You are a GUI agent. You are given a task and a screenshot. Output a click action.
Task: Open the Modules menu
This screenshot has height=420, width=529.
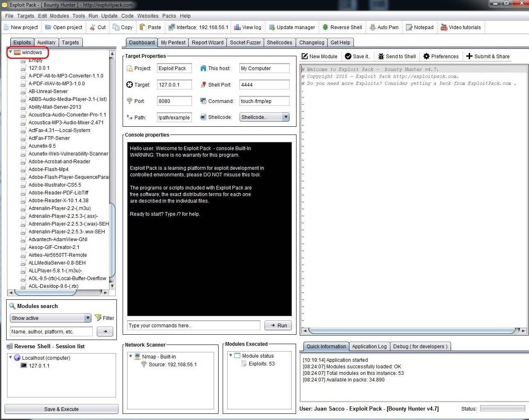point(59,16)
